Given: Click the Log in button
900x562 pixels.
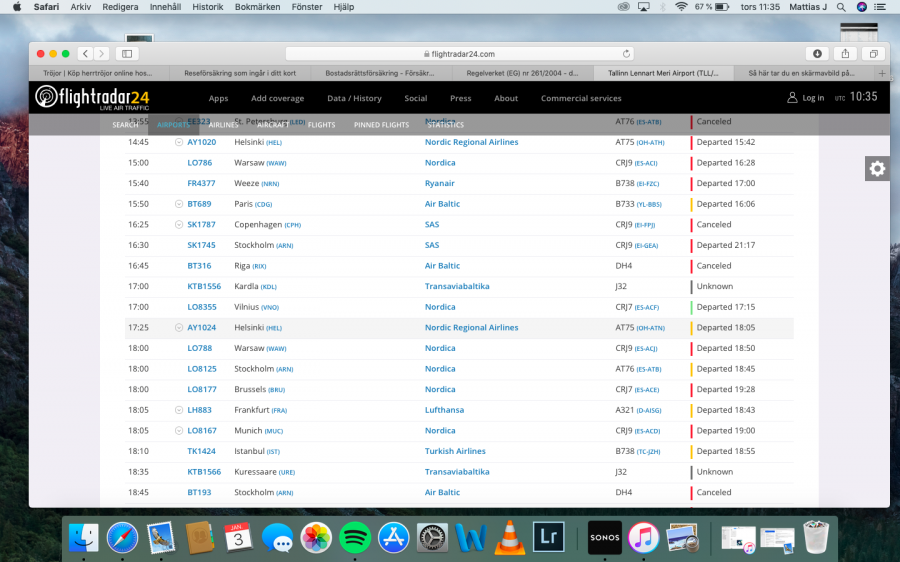Looking at the screenshot, I should (806, 98).
